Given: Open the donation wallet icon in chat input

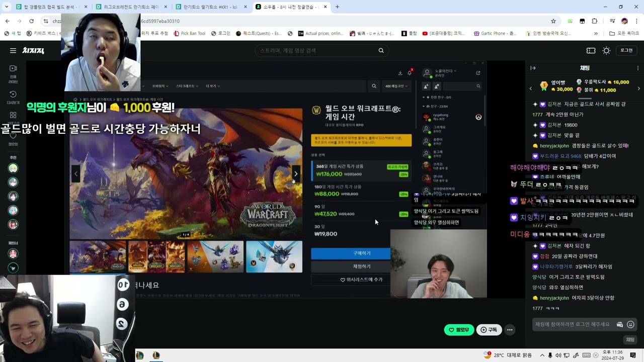Looking at the screenshot, I should 620,324.
